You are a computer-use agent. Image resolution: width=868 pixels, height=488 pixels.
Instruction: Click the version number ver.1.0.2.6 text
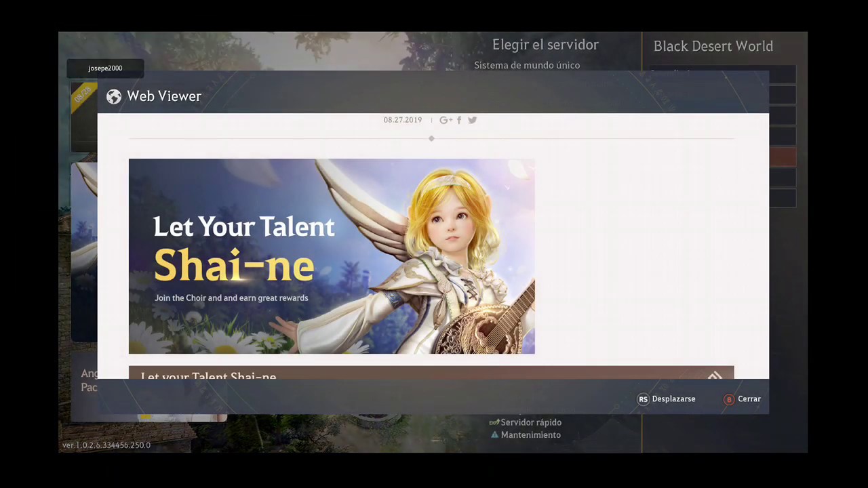click(x=106, y=445)
